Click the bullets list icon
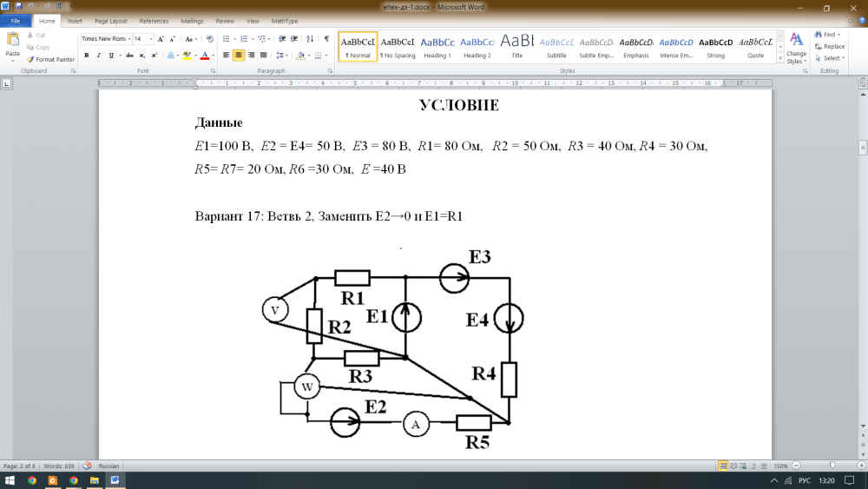868x489 pixels. (225, 39)
